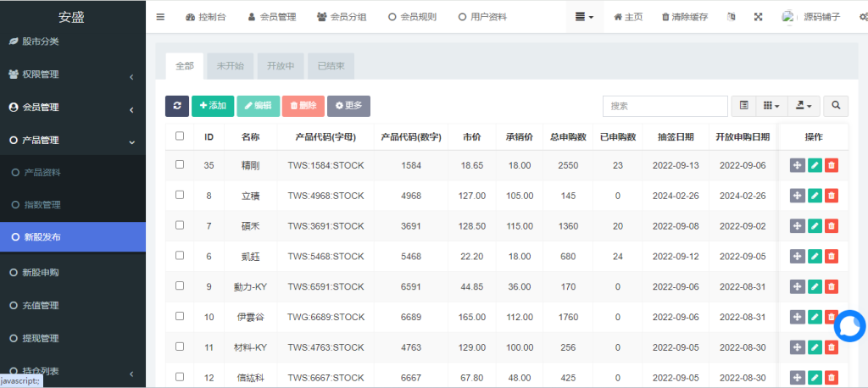Open the export data dropdown
This screenshot has width=868, height=388.
click(x=804, y=106)
